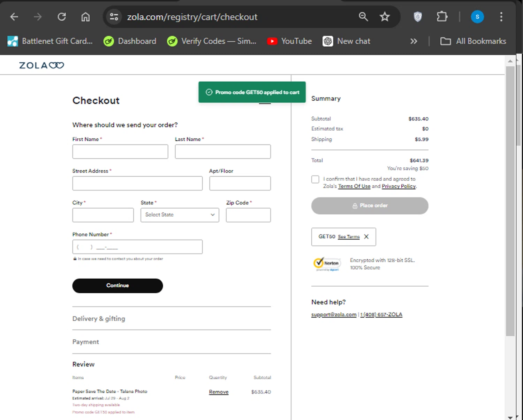Click the address bar URL
This screenshot has width=523, height=420.
[x=192, y=17]
